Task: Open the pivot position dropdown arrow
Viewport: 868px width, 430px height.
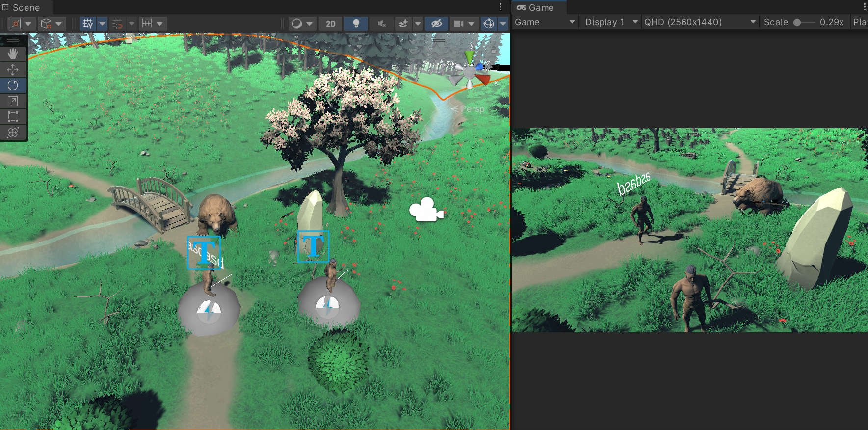Action: click(28, 24)
